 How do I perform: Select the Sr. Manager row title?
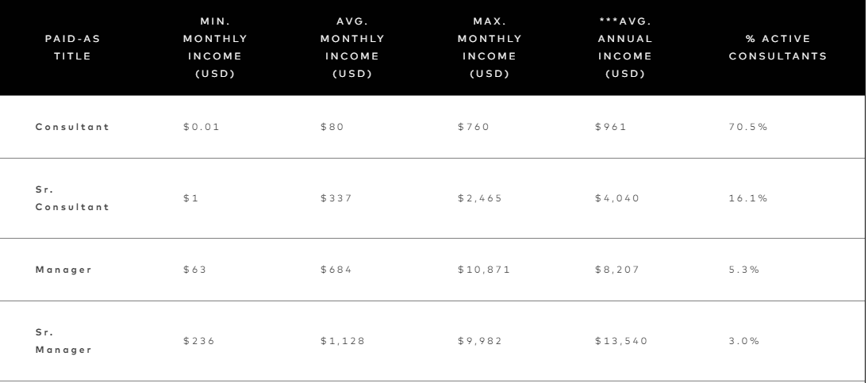[63, 341]
